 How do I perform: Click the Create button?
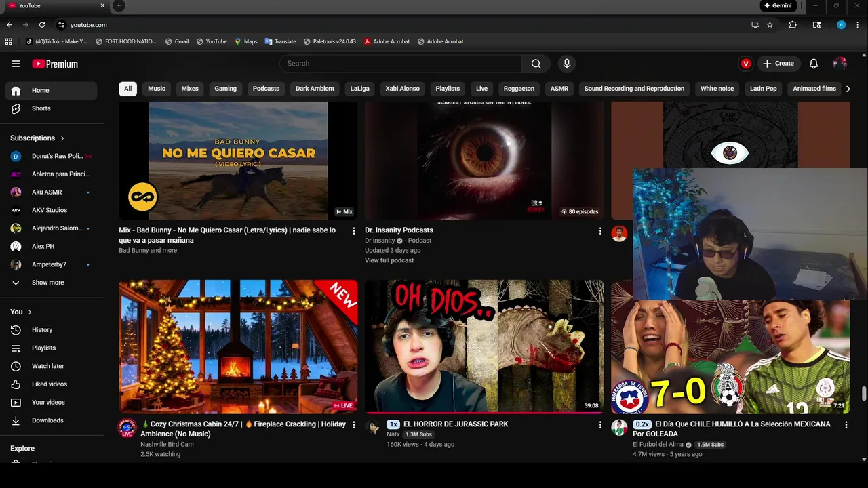pyautogui.click(x=778, y=64)
